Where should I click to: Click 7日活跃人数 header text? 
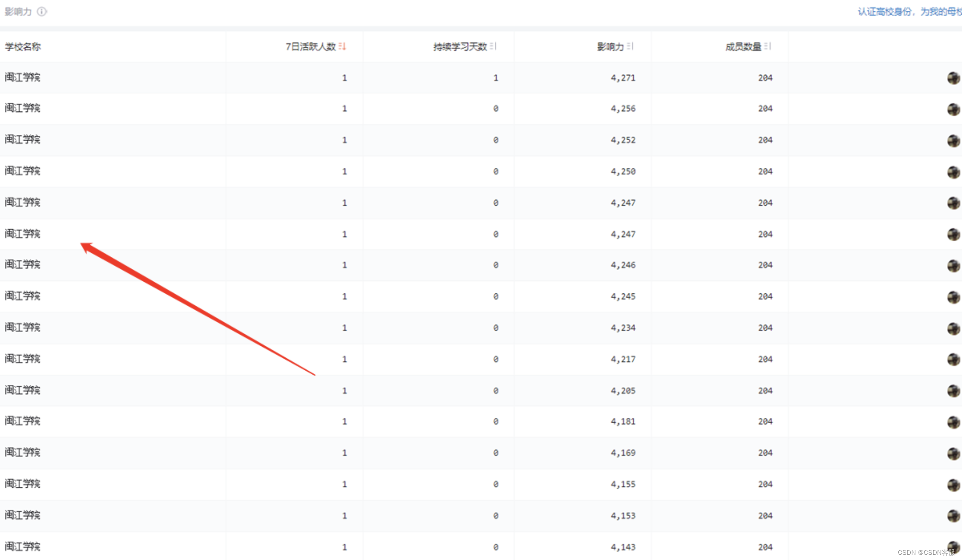[310, 46]
